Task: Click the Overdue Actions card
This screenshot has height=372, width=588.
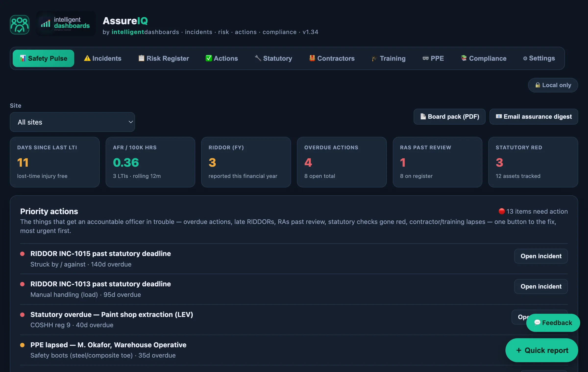Action: [342, 162]
